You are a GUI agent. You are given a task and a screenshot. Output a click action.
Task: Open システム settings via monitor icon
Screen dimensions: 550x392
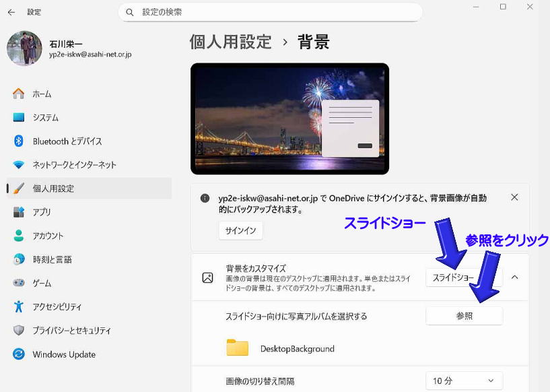coord(19,117)
